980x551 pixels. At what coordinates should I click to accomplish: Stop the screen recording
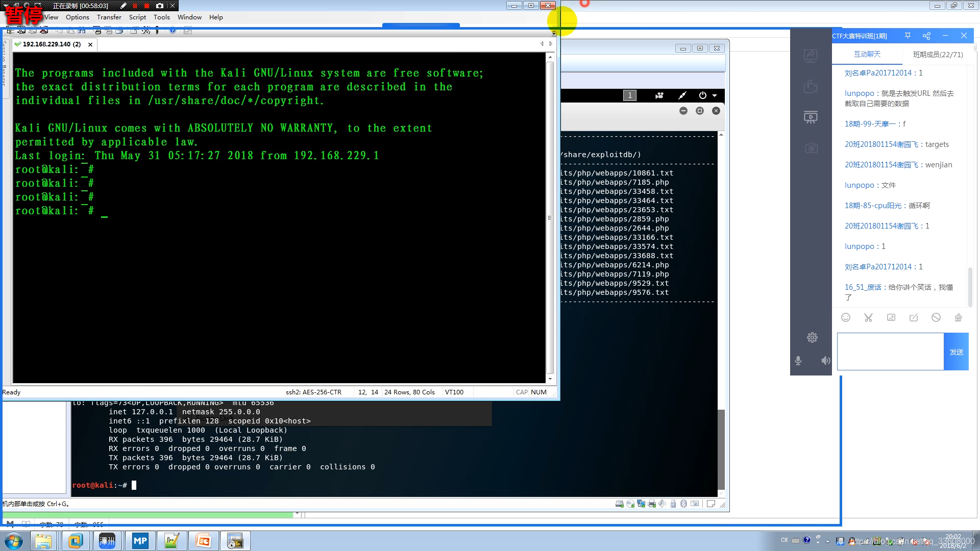[x=147, y=6]
